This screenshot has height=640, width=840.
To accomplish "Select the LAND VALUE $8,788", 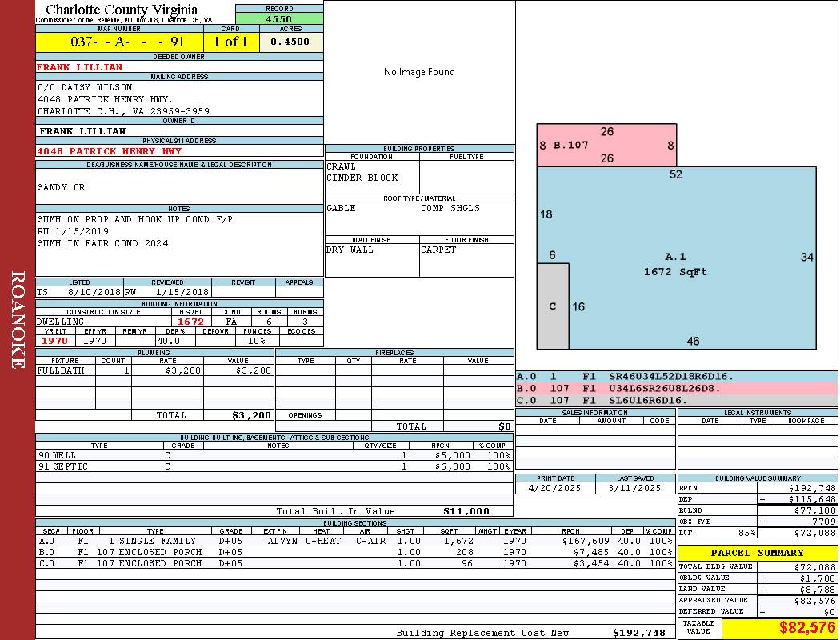I will [x=818, y=590].
